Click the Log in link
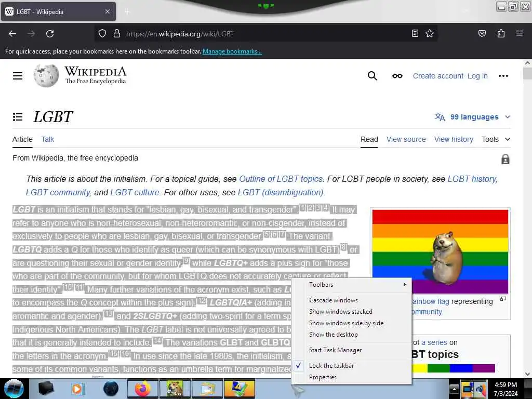 [x=477, y=76]
